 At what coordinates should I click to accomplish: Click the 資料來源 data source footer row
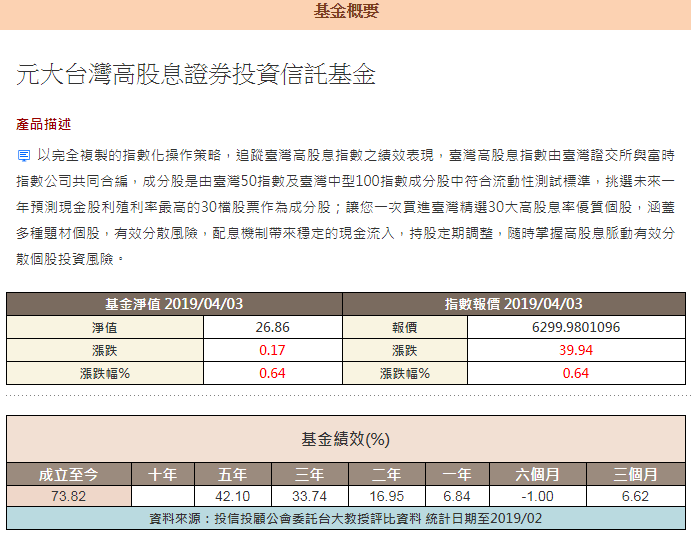(346, 518)
